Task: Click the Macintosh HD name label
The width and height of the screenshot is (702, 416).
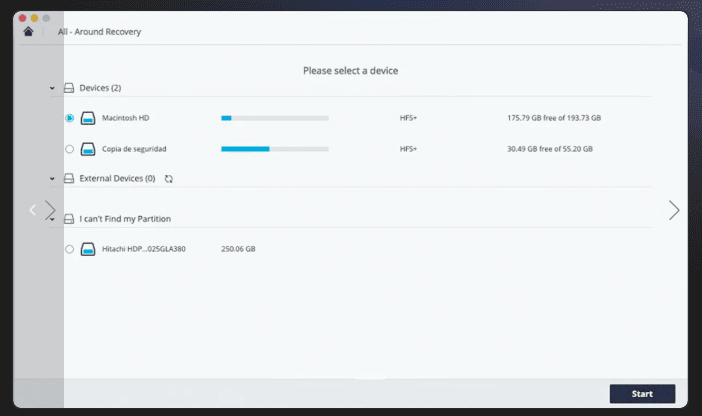Action: point(125,118)
